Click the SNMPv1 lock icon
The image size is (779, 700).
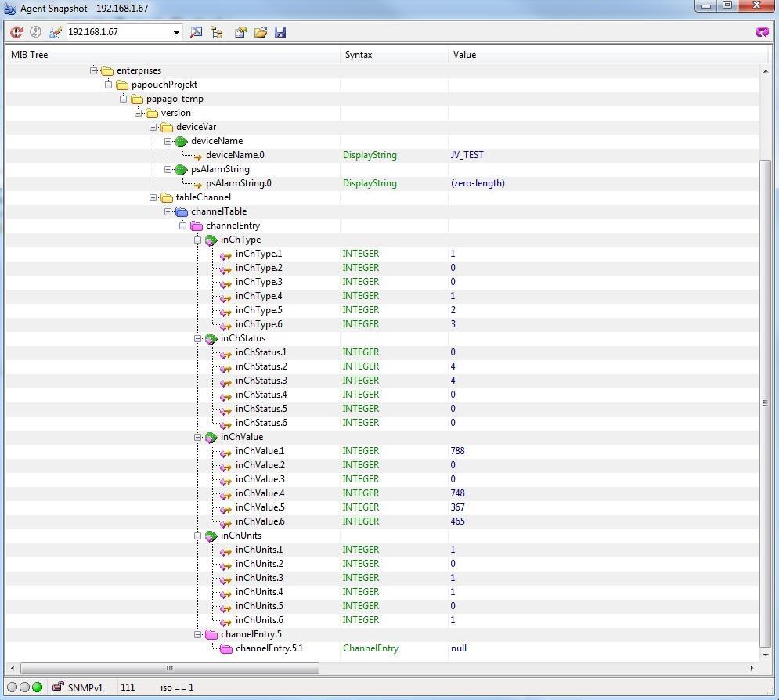click(x=58, y=687)
